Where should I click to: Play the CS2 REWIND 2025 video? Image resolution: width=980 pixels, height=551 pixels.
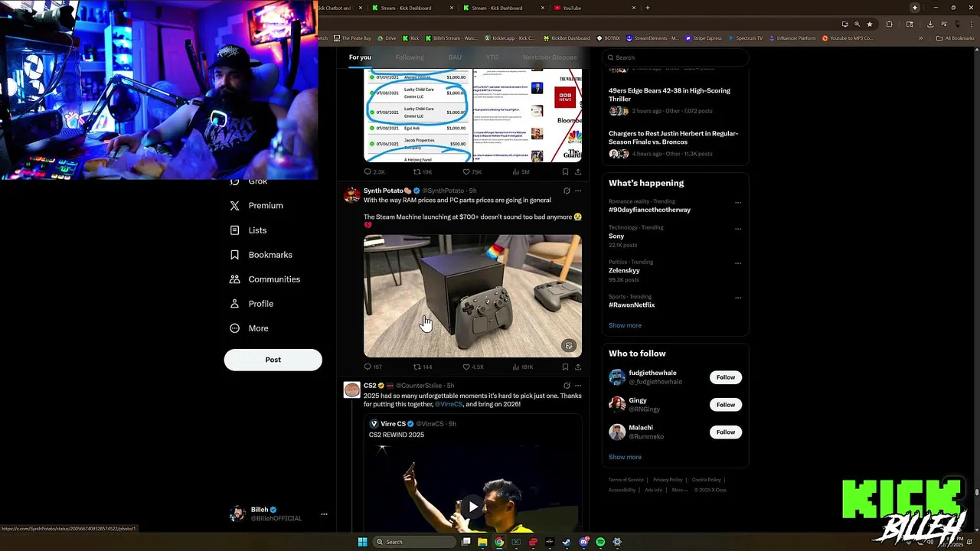tap(473, 507)
